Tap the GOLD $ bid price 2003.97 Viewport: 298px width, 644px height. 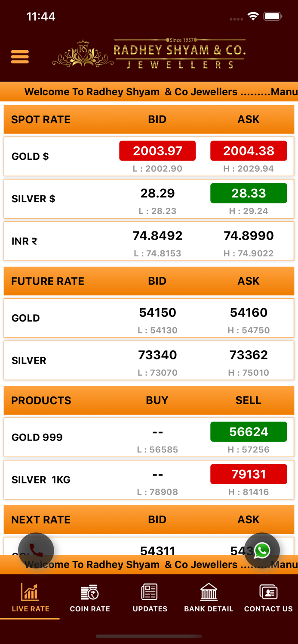coord(157,151)
